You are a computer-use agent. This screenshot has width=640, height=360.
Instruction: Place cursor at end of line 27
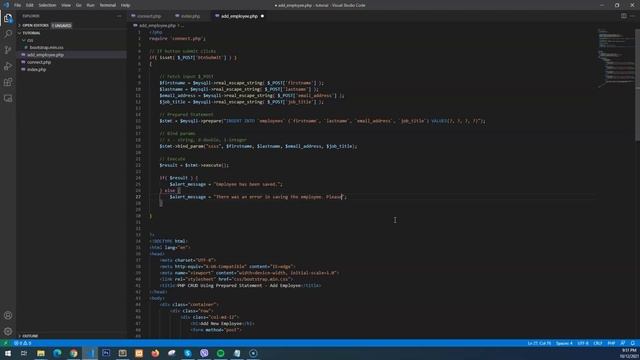pos(347,197)
